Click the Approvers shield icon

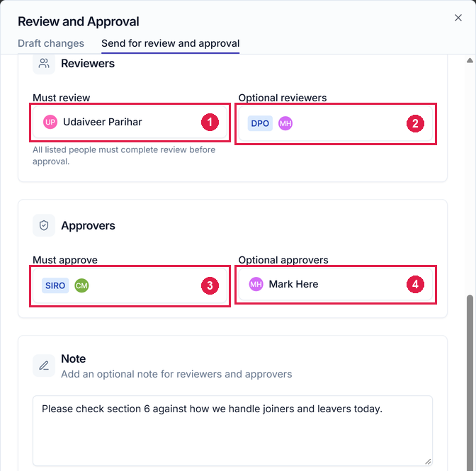tap(44, 225)
